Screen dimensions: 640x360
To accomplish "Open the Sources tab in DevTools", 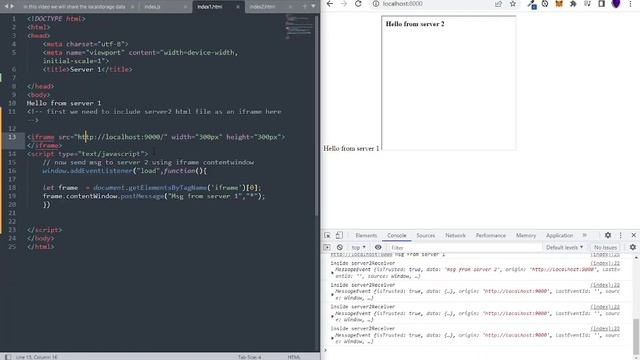I will point(425,236).
